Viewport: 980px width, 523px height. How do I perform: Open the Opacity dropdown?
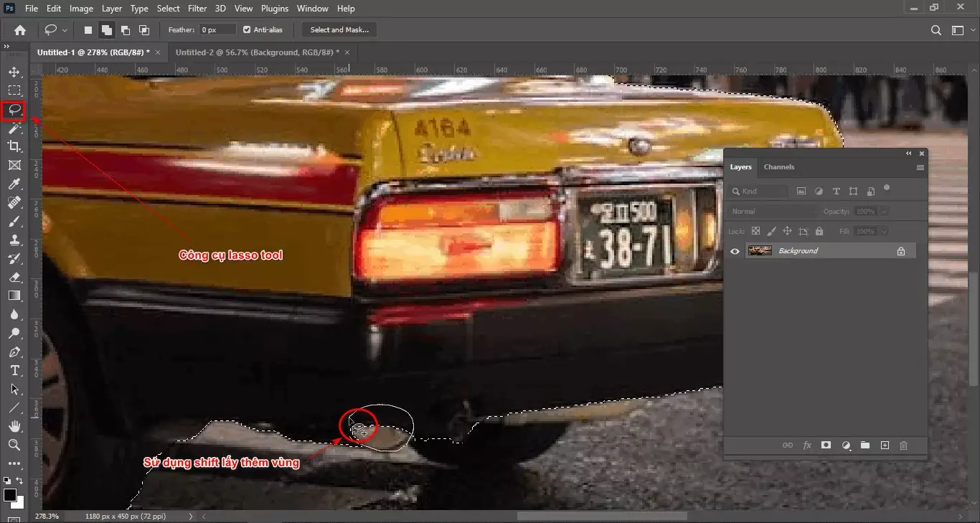883,211
